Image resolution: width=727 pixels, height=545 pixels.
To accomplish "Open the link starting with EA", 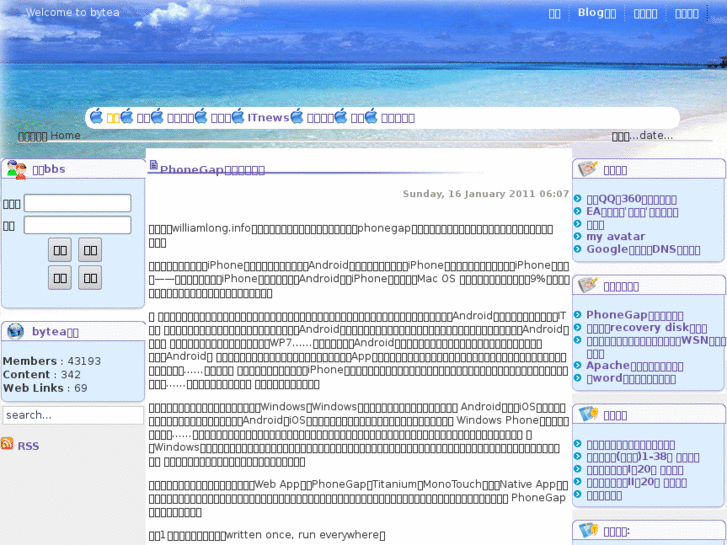I will click(632, 212).
